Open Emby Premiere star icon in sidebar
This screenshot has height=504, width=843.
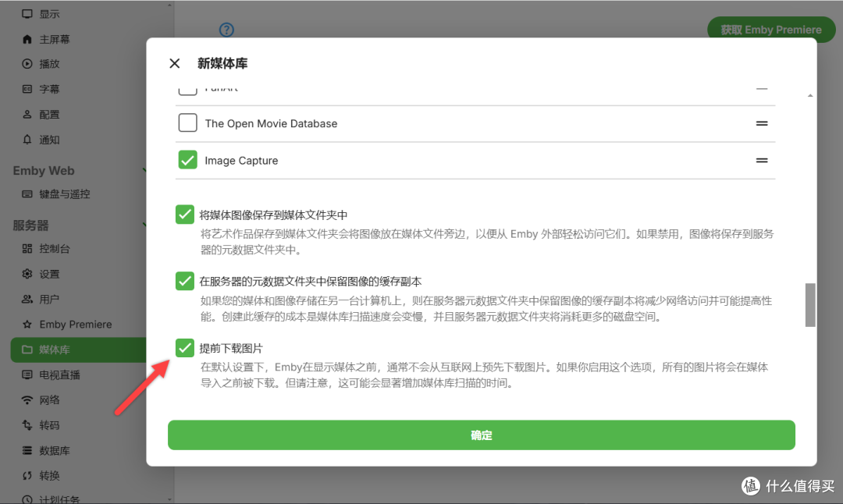27,325
